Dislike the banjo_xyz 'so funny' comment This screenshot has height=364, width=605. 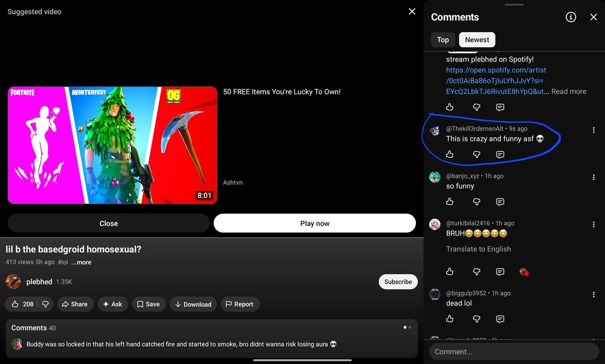click(x=476, y=202)
